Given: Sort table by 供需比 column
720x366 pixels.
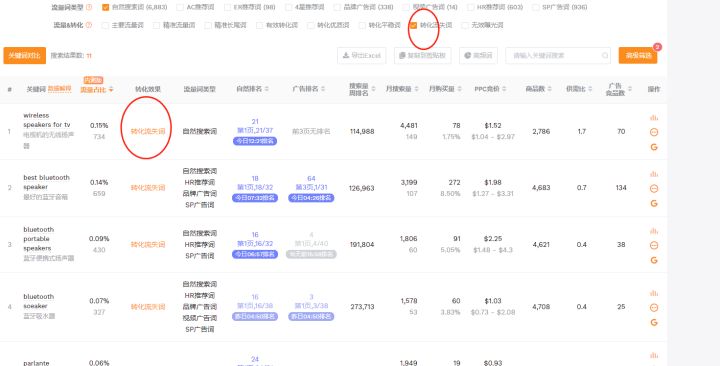Looking at the screenshot, I should point(590,89).
